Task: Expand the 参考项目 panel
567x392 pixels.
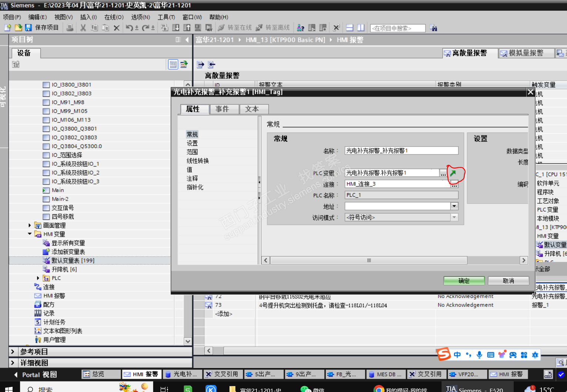Action: click(13, 352)
